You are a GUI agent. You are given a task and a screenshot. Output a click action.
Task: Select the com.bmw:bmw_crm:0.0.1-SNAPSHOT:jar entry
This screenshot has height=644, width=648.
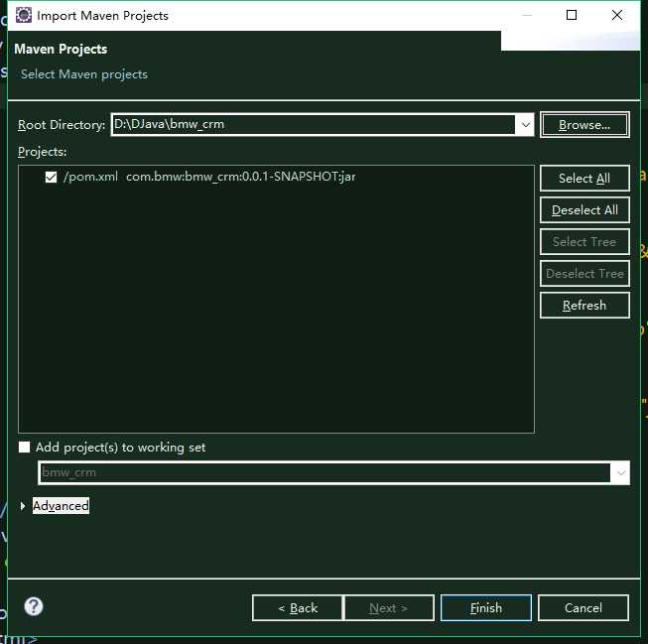[240, 177]
